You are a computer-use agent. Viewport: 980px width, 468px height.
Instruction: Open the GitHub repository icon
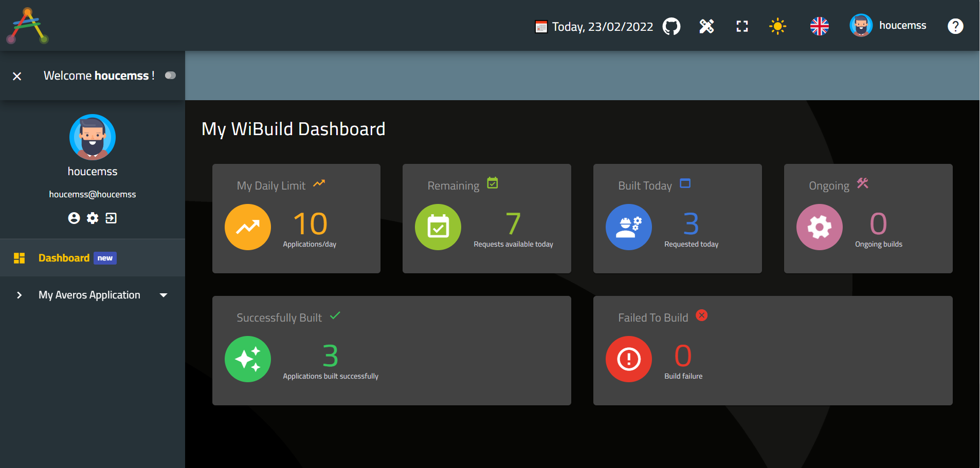(x=672, y=26)
